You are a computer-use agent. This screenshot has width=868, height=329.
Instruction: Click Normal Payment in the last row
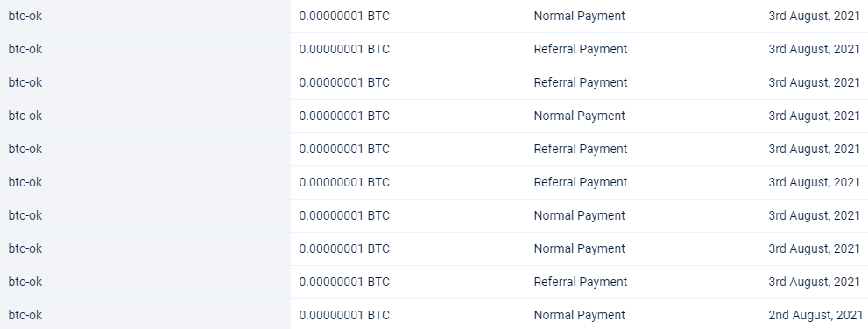tap(579, 315)
